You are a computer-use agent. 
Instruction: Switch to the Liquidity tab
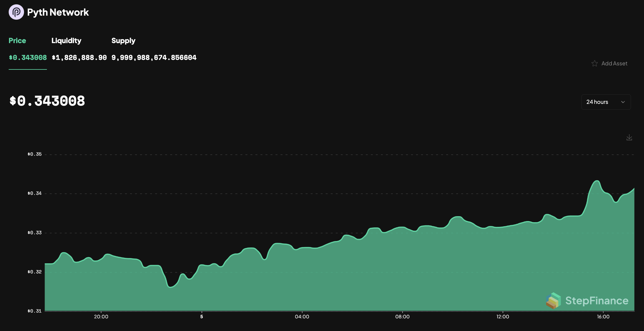[x=66, y=41]
